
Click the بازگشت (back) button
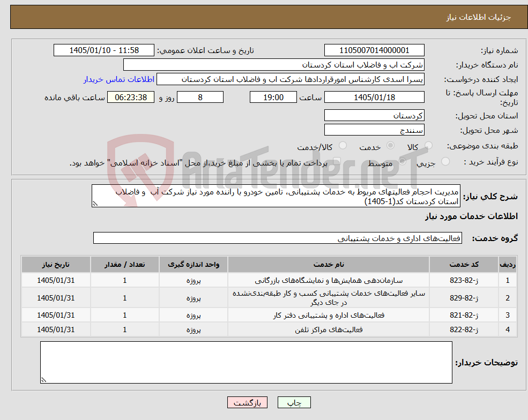[x=247, y=402]
